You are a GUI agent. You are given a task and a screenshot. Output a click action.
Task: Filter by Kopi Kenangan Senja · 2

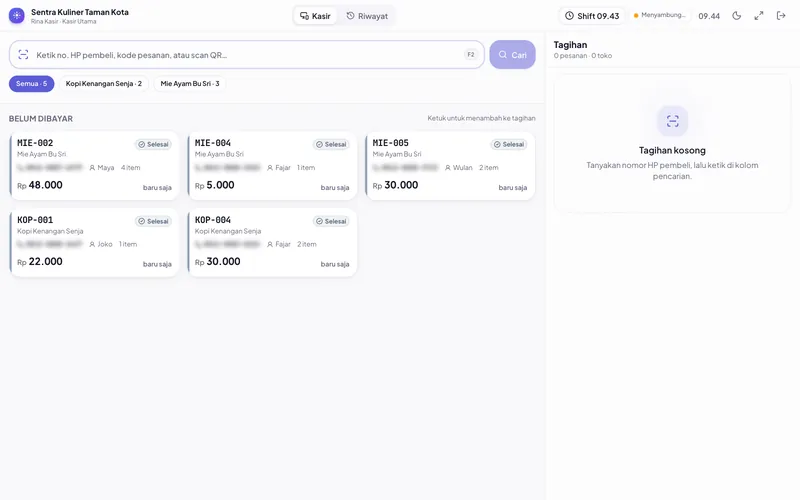point(104,84)
